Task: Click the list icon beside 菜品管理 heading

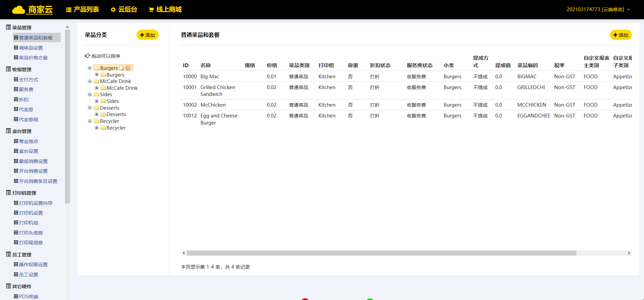Action: 8,27
